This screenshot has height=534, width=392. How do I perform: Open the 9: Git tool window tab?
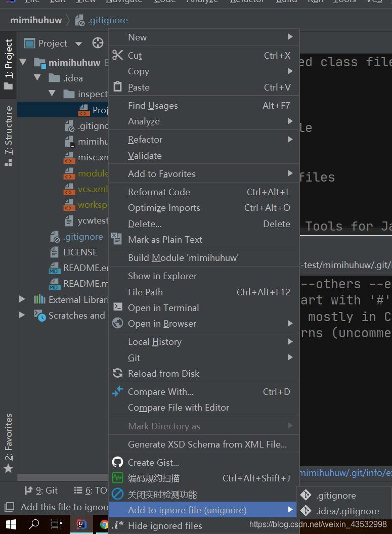click(x=41, y=491)
